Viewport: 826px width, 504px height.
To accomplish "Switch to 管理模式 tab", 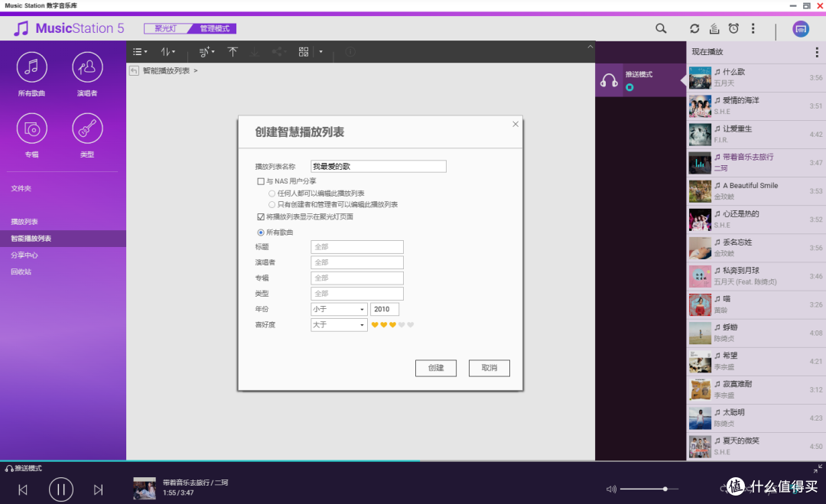I will pyautogui.click(x=214, y=28).
